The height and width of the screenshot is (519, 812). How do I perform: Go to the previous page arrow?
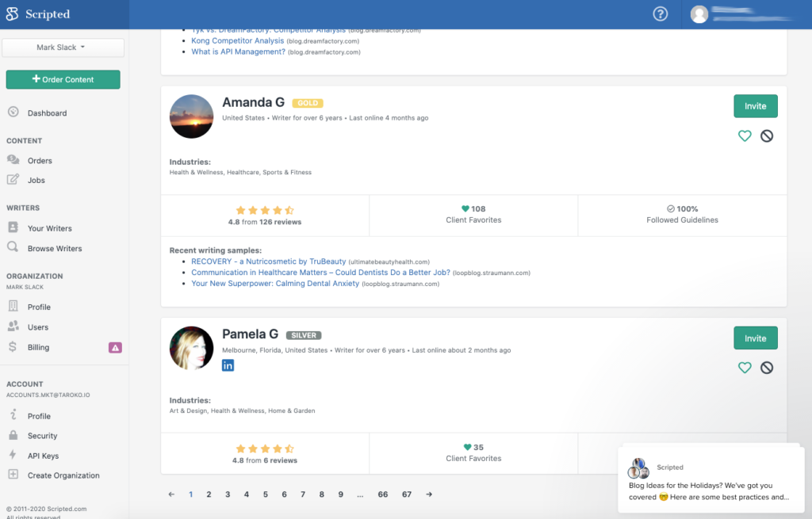[x=171, y=494]
